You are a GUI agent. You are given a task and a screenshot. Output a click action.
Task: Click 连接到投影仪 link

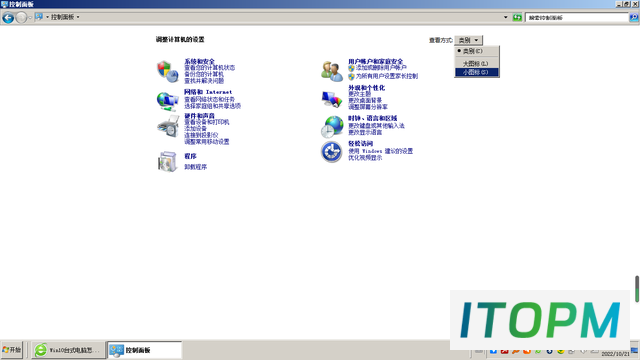[201, 135]
